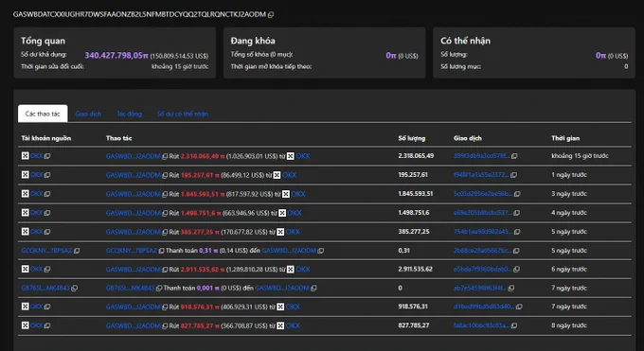Copy the full wallet address at the top
This screenshot has width=644, height=351.
(271, 15)
